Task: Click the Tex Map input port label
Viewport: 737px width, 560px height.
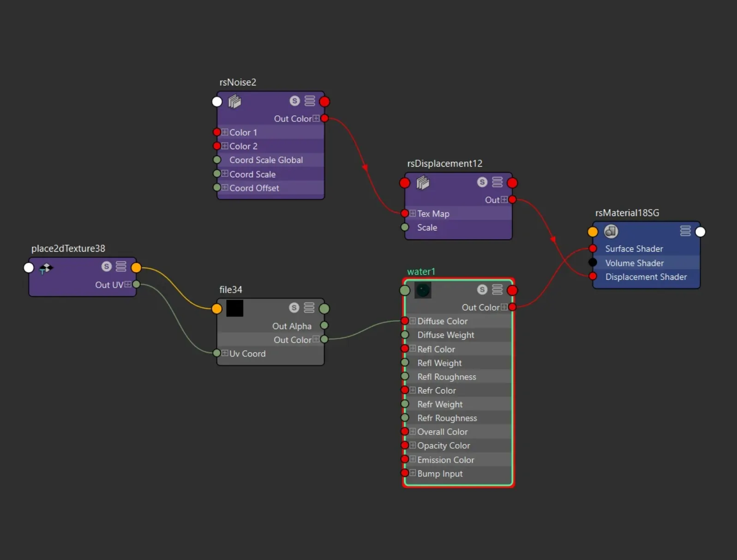Action: 433,214
